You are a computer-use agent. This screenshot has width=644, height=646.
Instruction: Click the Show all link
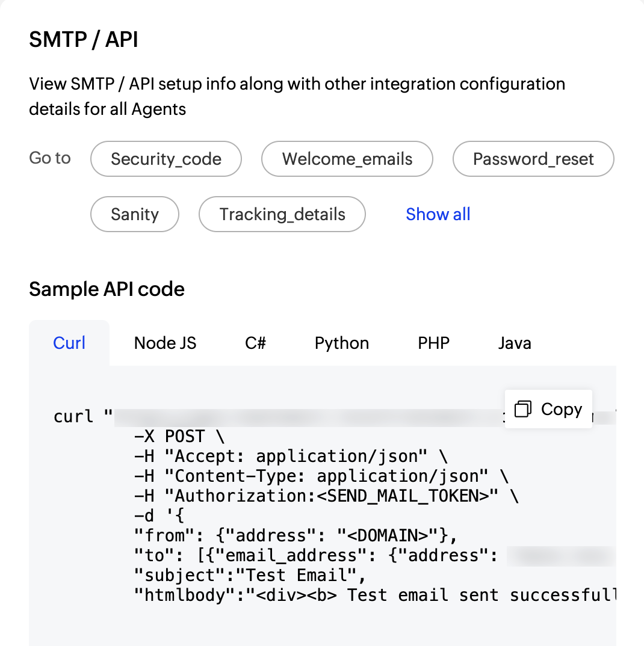coord(438,214)
